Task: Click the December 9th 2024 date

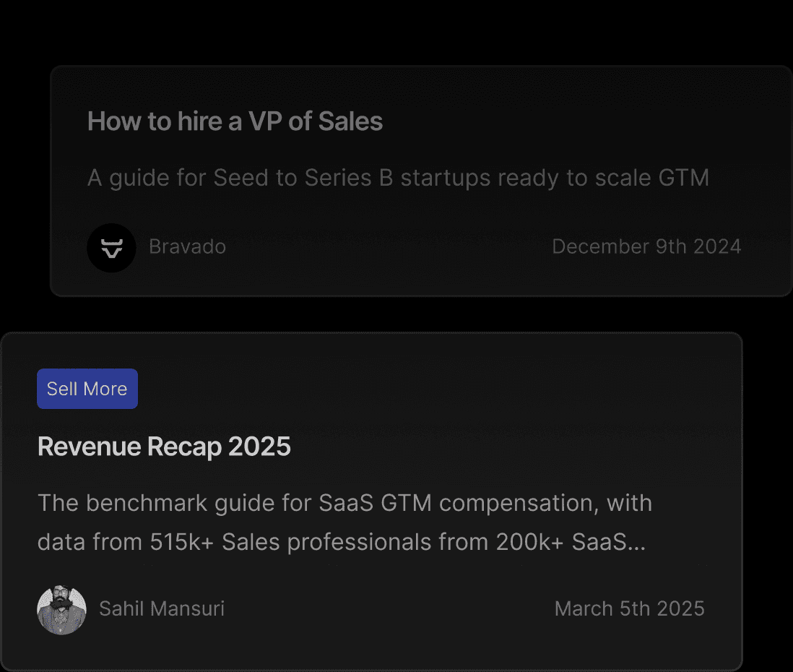Action: tap(646, 247)
